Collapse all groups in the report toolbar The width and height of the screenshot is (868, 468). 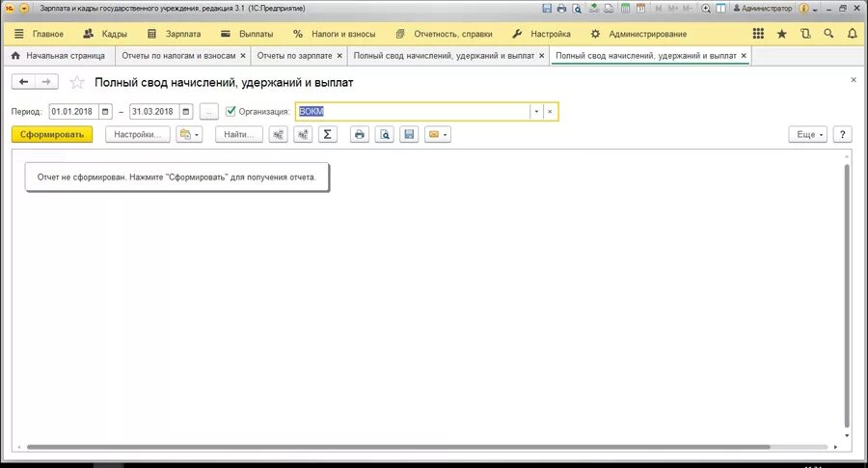click(279, 134)
